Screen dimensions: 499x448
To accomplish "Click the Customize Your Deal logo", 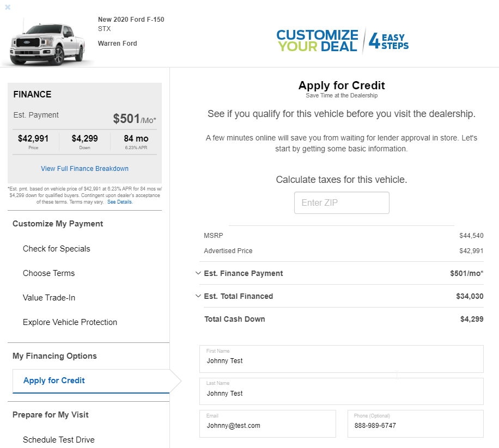I will pos(343,41).
